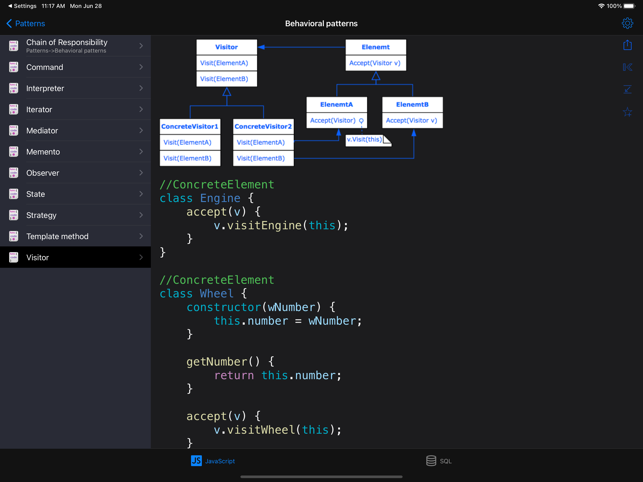This screenshot has height=482, width=643.
Task: Open the settings gear icon
Action: (627, 23)
